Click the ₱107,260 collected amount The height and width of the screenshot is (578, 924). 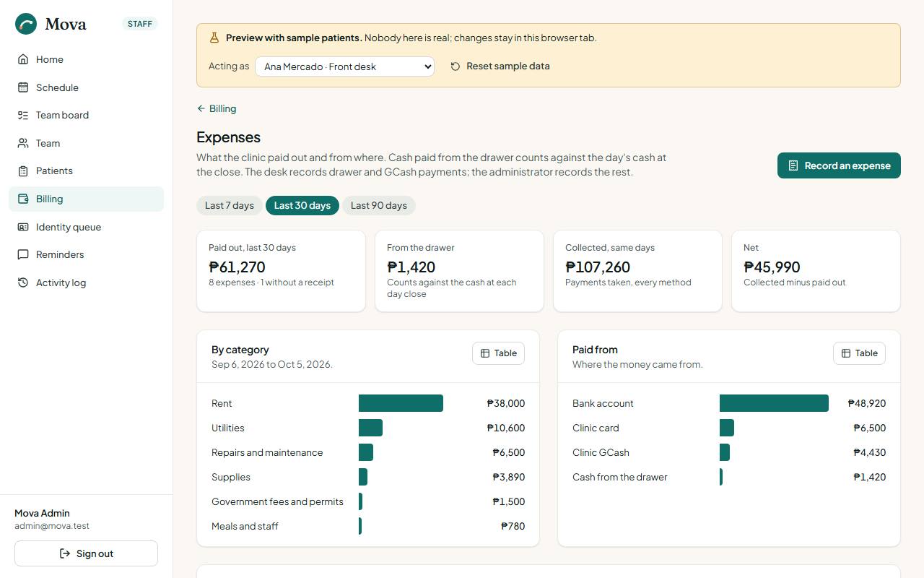click(x=598, y=267)
